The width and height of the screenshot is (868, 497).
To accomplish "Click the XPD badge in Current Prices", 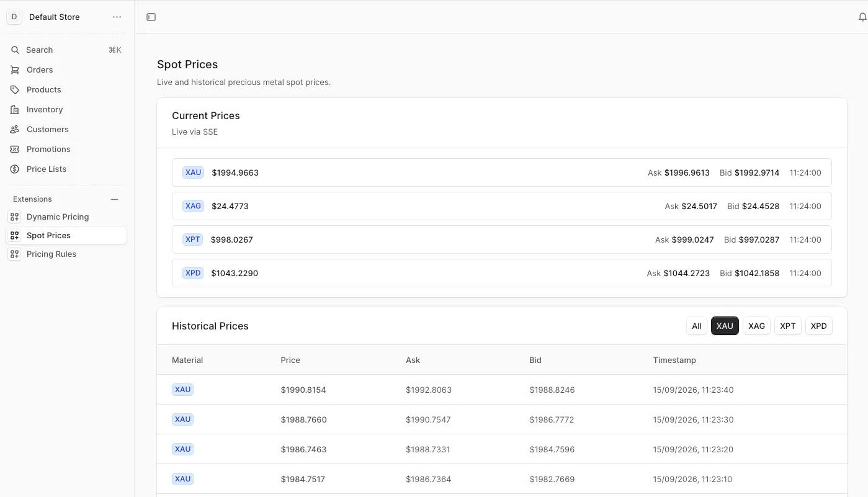I will tap(193, 273).
